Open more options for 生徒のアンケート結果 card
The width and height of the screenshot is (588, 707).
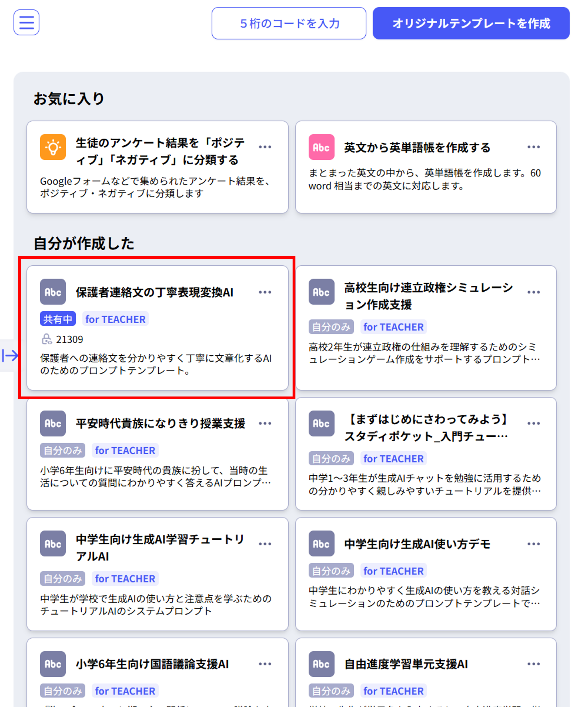coord(265,147)
